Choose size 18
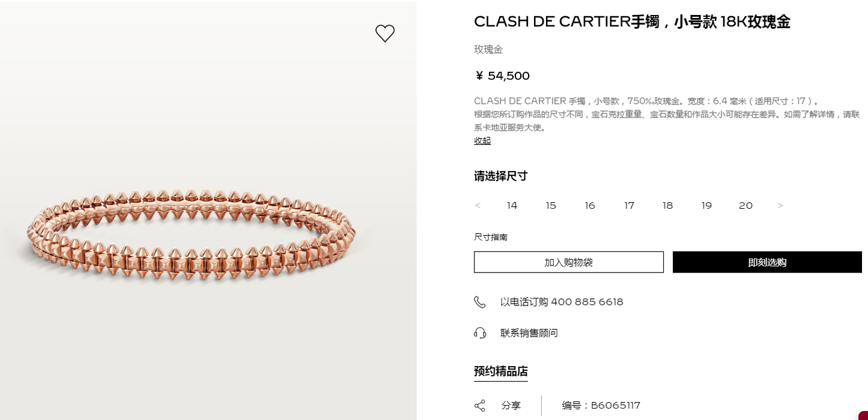 coord(667,205)
